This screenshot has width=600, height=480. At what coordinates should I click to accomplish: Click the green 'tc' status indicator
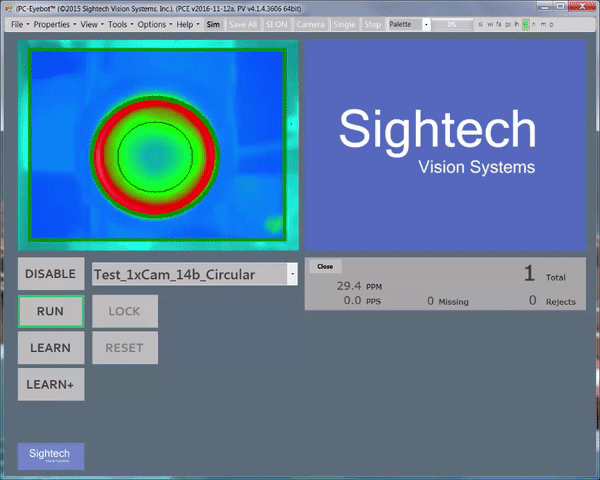click(526, 24)
